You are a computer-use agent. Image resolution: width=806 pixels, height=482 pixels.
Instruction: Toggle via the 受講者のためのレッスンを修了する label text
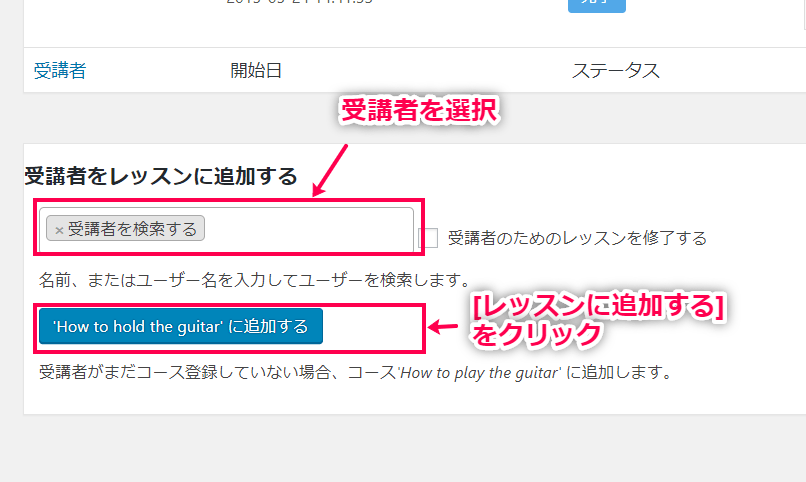coord(577,238)
